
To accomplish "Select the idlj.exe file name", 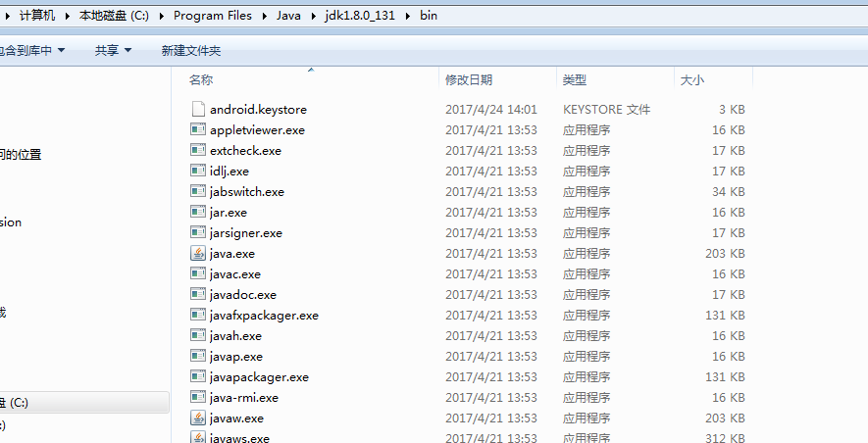I will pos(230,172).
